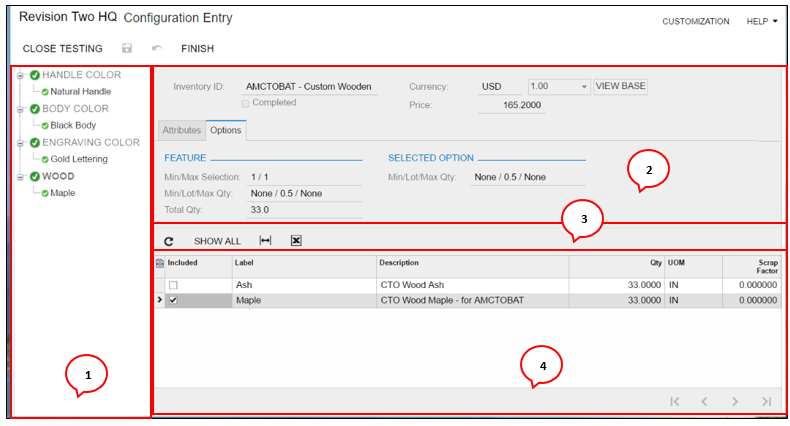Click the FINISH button
790x426 pixels.
click(x=197, y=48)
